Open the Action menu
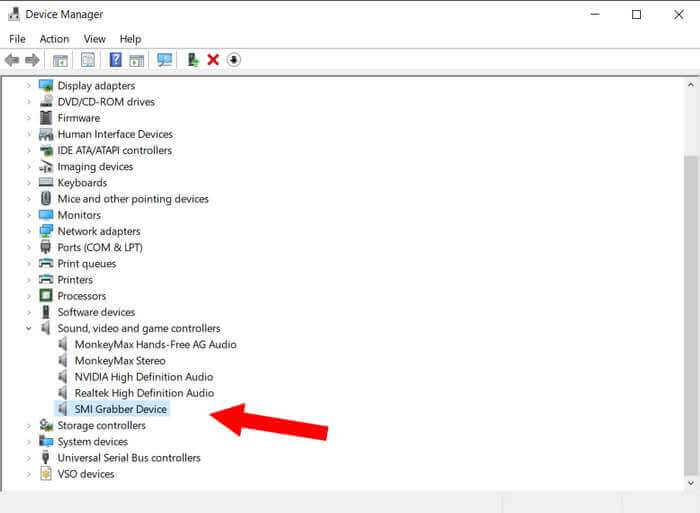The height and width of the screenshot is (513, 700). [x=54, y=39]
